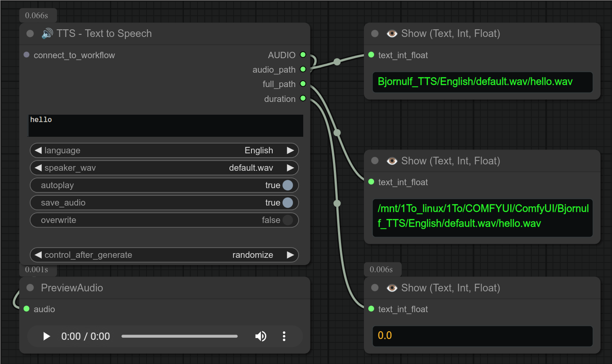
Task: Disable the save_audio toggle
Action: (288, 203)
